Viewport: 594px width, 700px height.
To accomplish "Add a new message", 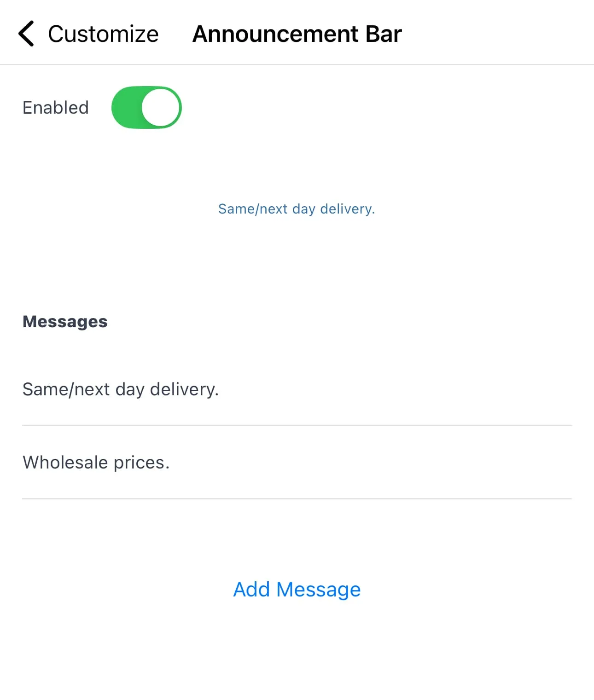I will 297,589.
